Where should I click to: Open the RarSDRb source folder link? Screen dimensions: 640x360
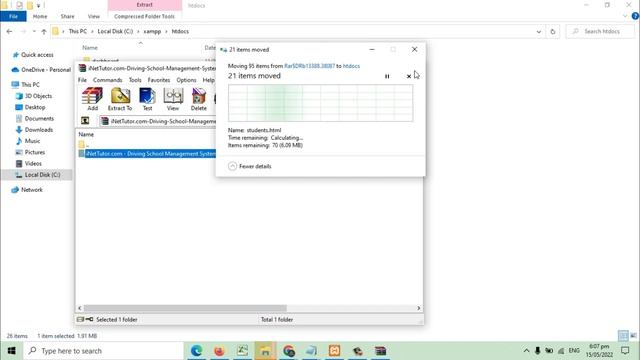click(309, 66)
